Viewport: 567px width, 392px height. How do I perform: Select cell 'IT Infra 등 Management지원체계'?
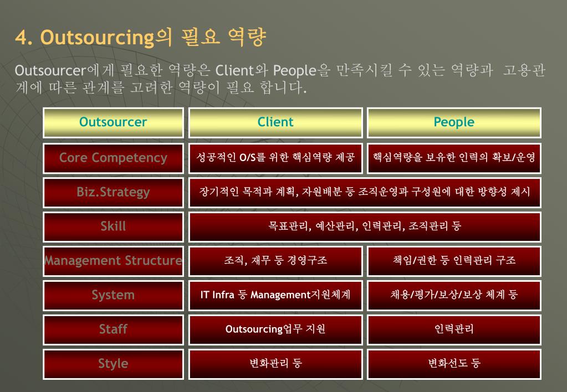pyautogui.click(x=275, y=295)
